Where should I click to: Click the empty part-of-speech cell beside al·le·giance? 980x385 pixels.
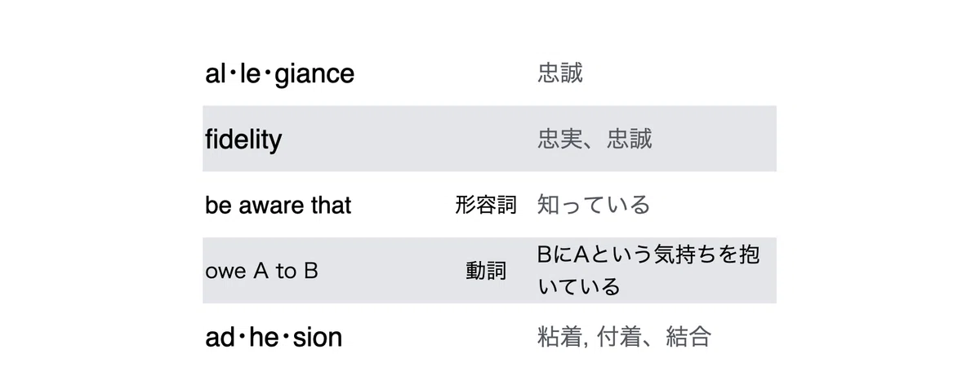click(x=486, y=73)
